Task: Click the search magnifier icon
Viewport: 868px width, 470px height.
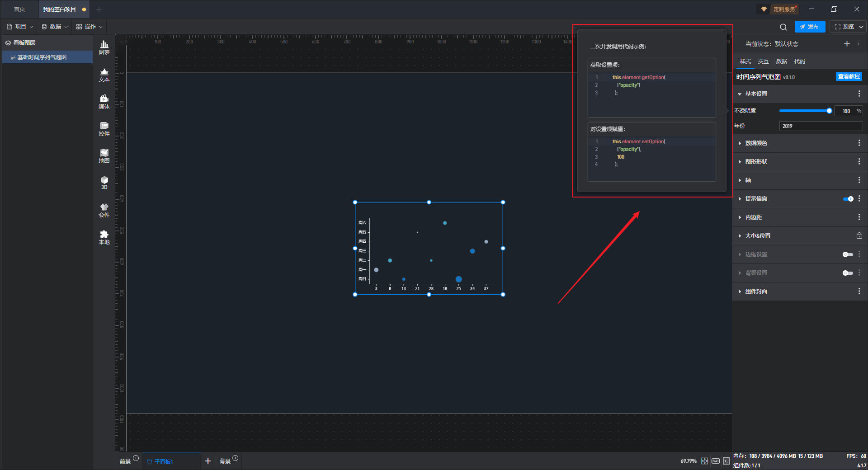Action: [783, 27]
